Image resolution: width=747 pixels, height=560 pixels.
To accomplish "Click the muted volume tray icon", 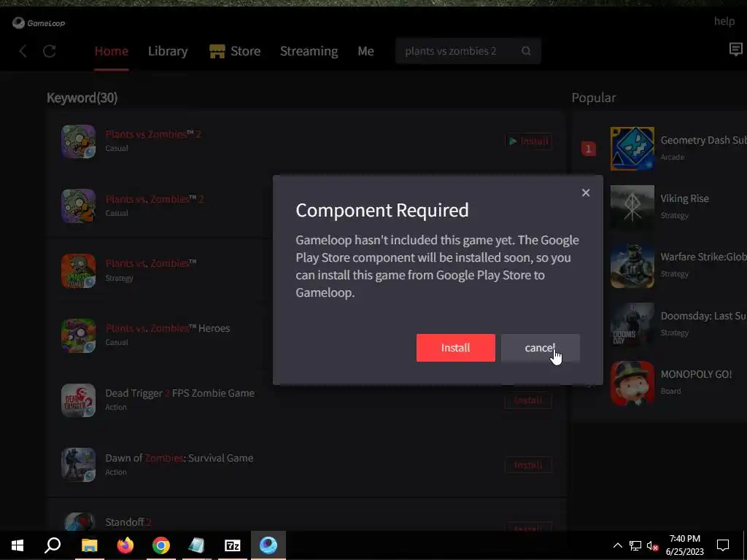I will pos(653,545).
